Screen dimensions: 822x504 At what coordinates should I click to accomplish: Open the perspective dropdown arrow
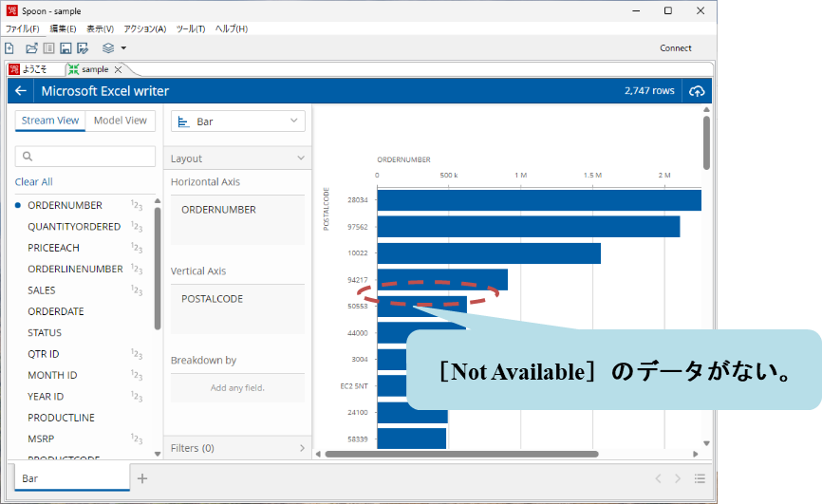coord(123,48)
